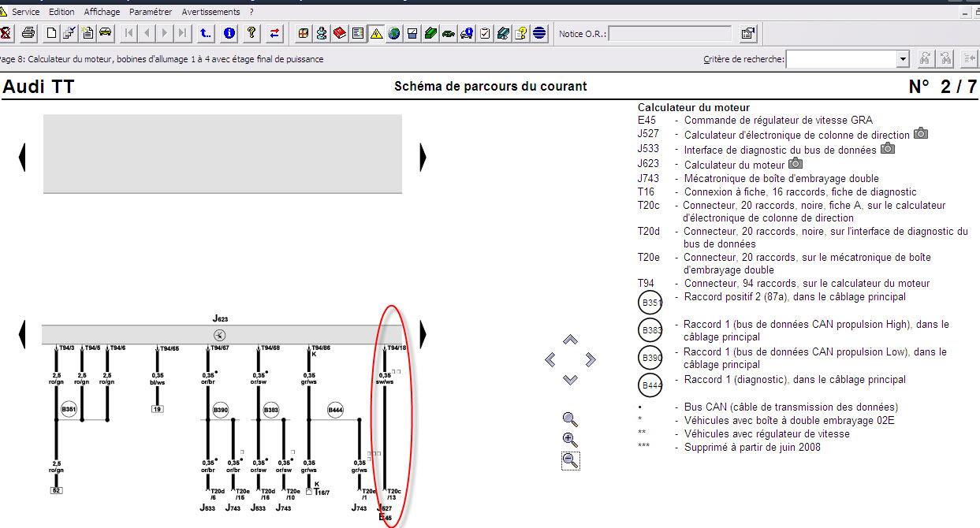The image size is (980, 528).
Task: Click the yellow question mark help icon
Action: pyautogui.click(x=252, y=33)
